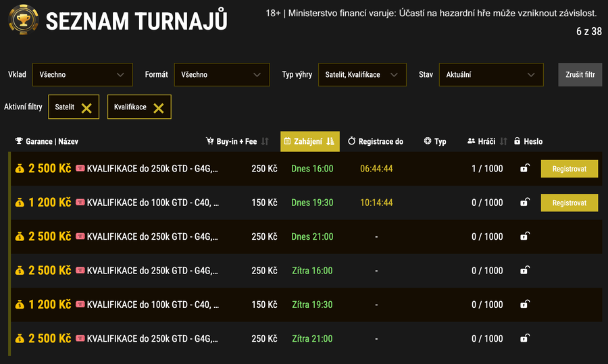Register for the Dnes 19:30 tournament
Image resolution: width=608 pixels, height=364 pixels.
coord(569,203)
